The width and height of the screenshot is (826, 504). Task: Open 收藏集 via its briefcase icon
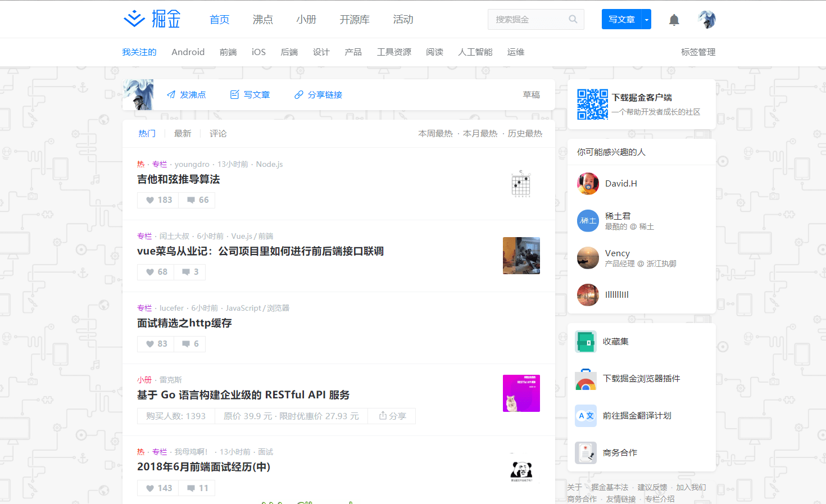pos(586,341)
